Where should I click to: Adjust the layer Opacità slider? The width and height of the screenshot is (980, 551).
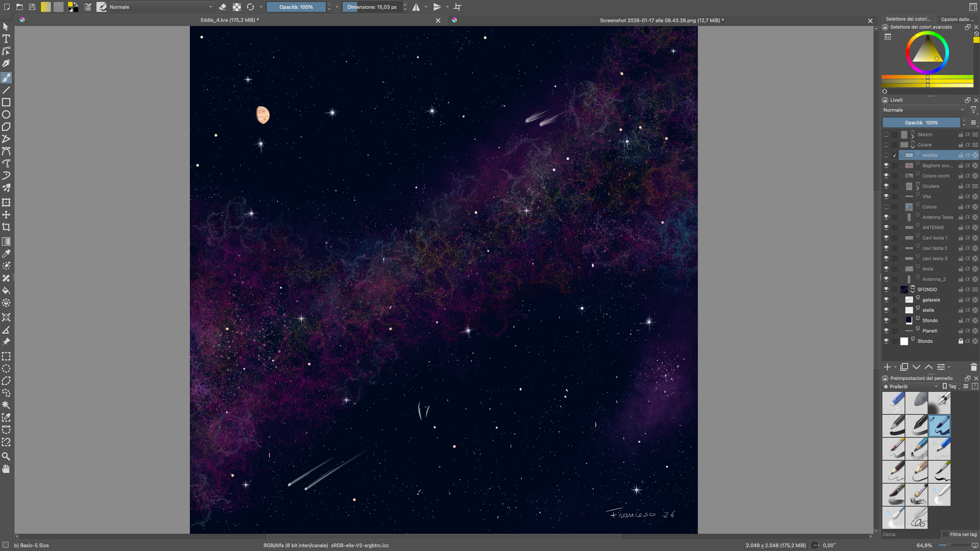pos(921,123)
